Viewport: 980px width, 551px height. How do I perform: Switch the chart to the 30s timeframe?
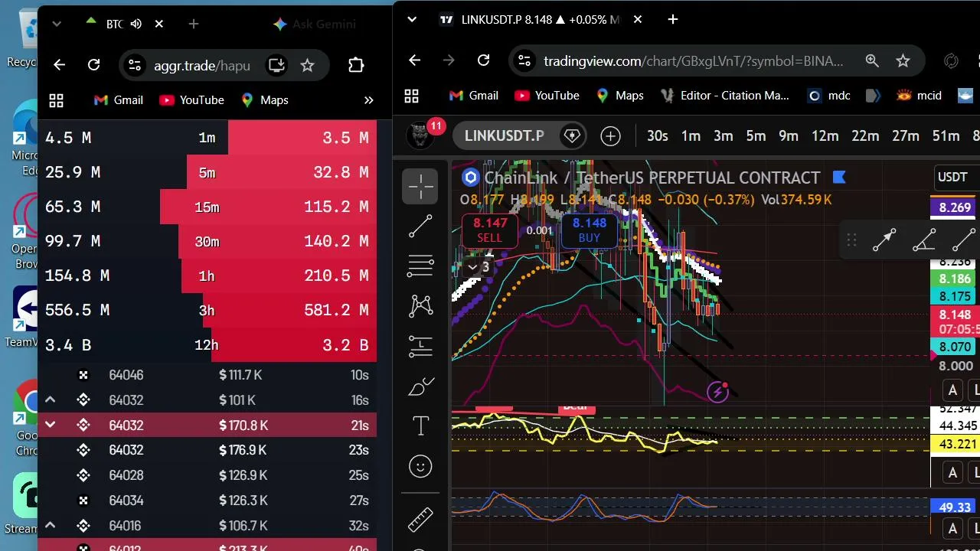click(658, 136)
